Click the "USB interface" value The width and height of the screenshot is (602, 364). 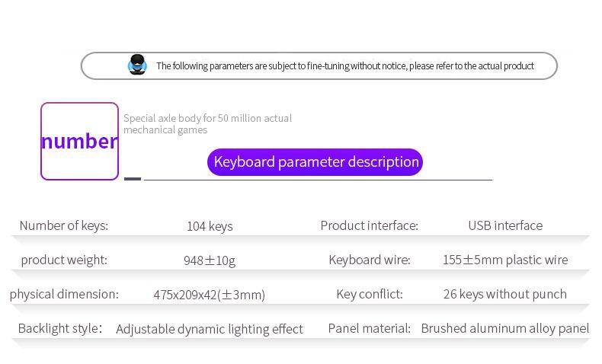tap(505, 225)
